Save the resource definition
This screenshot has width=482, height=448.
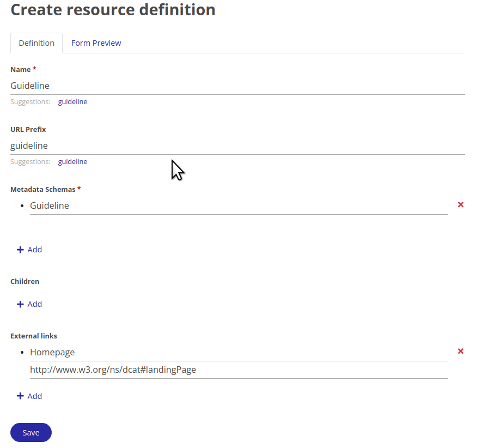(31, 432)
